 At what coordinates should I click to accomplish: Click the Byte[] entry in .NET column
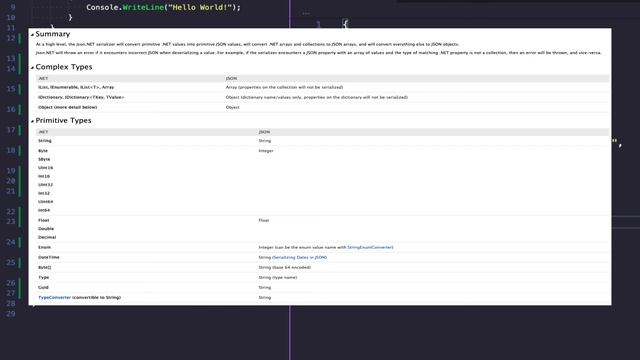(x=44, y=268)
